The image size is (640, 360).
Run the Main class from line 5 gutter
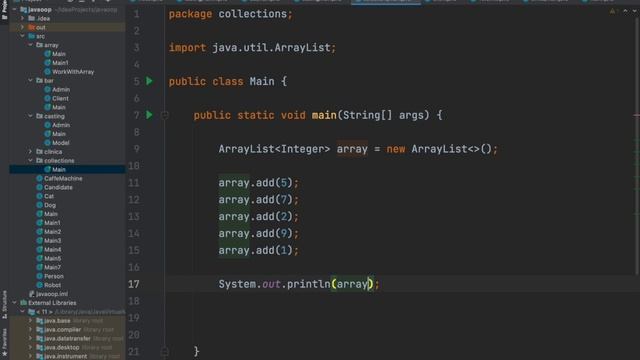click(149, 81)
